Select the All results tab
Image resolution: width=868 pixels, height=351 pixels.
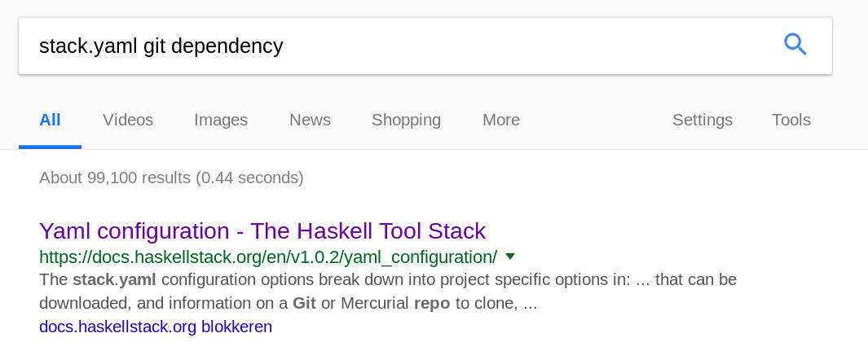pyautogui.click(x=50, y=120)
